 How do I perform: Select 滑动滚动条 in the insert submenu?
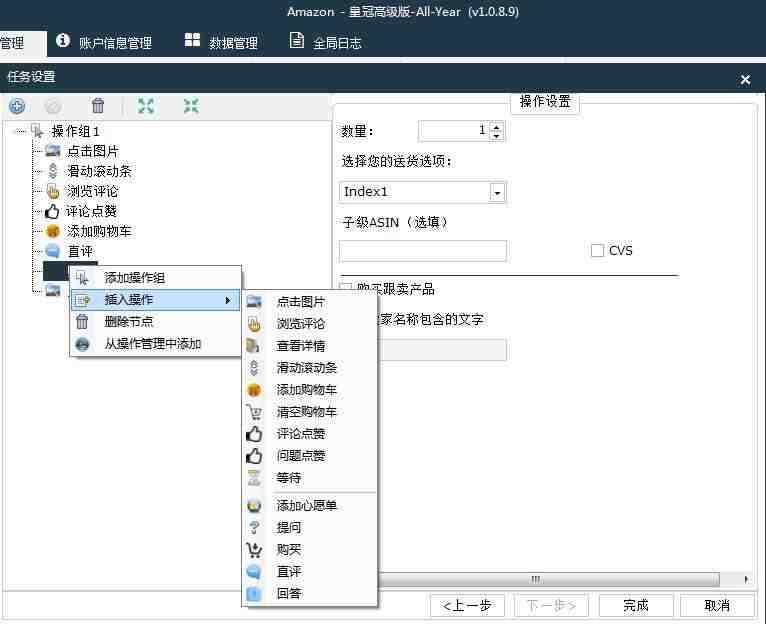pos(310,367)
